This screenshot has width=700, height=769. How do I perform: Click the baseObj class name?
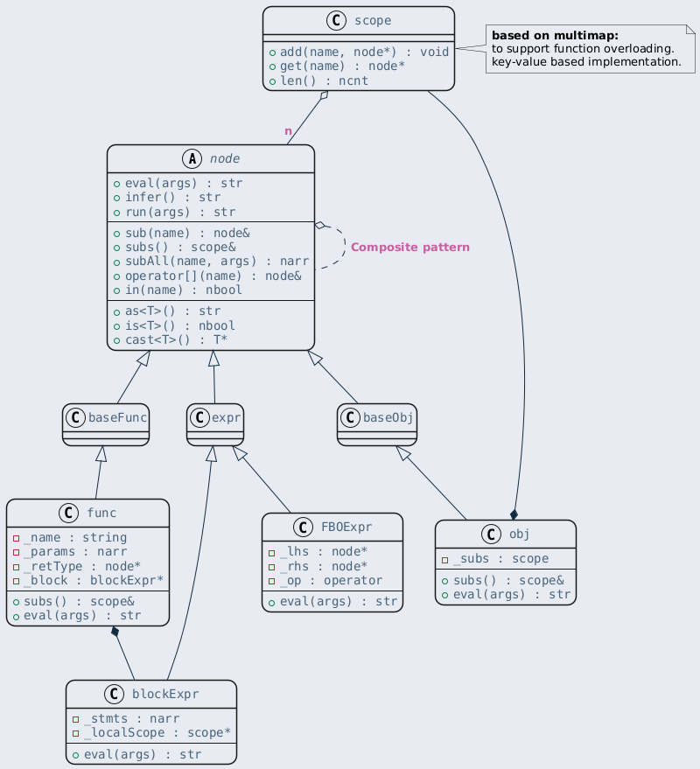388,418
